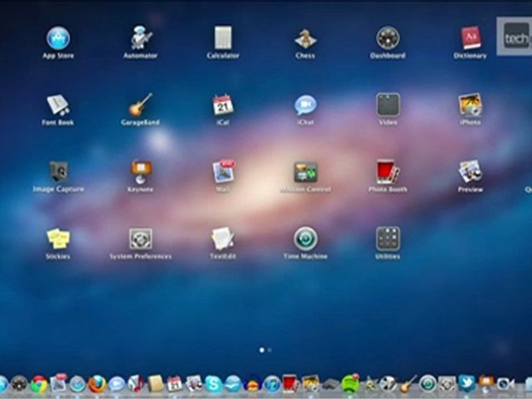The height and width of the screenshot is (399, 532).
Task: Open Time Machine from the Dock
Action: pyautogui.click(x=427, y=385)
